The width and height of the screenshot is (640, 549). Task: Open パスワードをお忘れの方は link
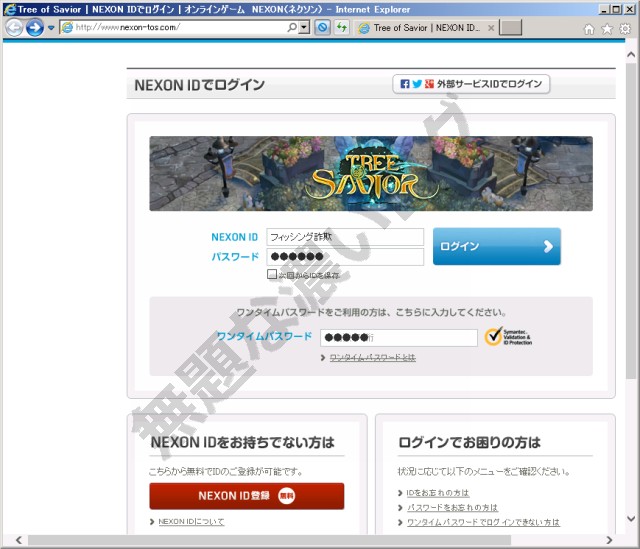pos(452,508)
